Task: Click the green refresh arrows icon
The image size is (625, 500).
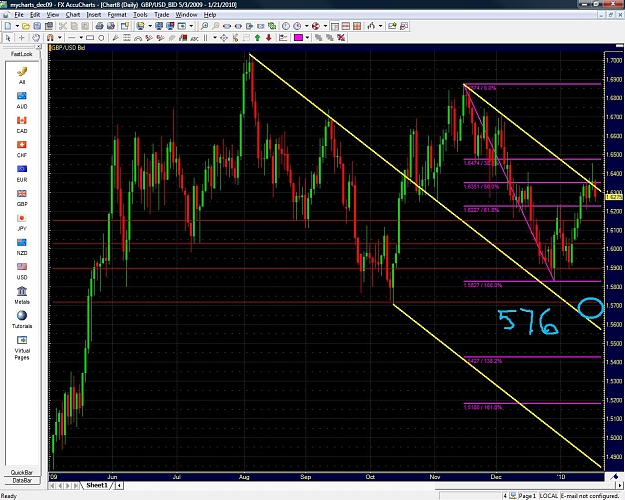Action: [272, 26]
